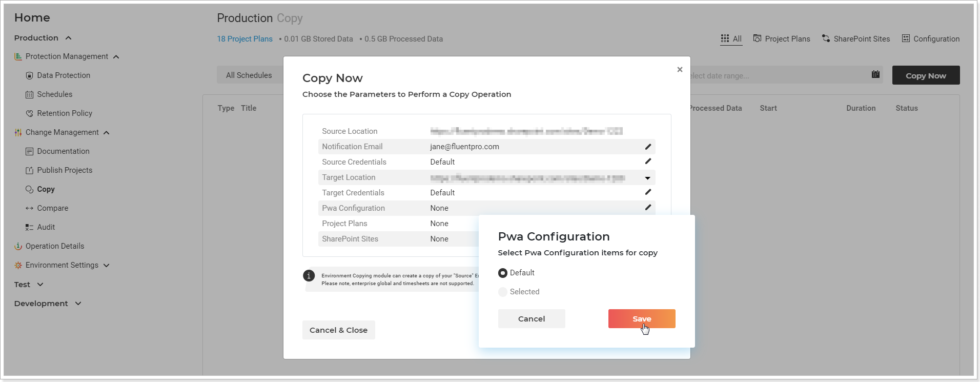Click the All grid icon
980x382 pixels.
pyautogui.click(x=725, y=38)
